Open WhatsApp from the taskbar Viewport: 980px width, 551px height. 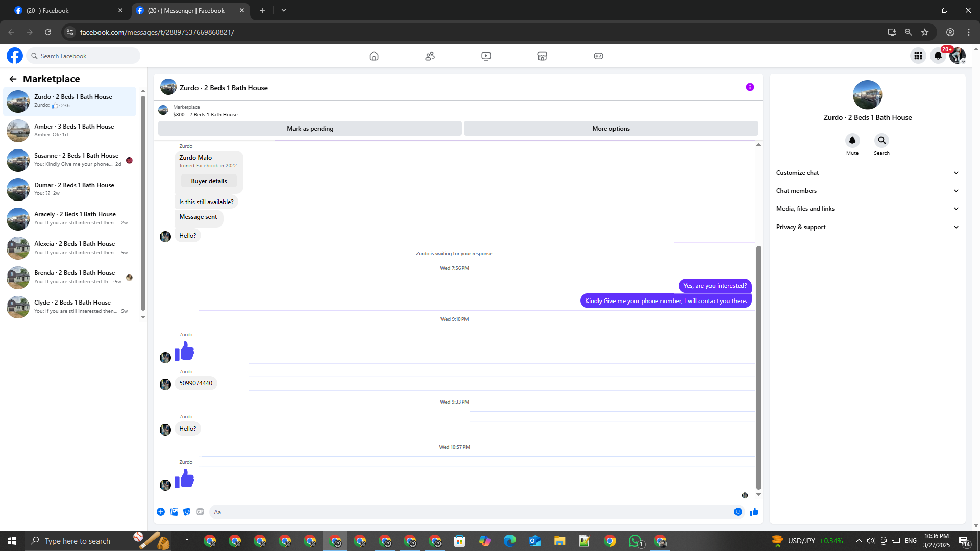635,541
